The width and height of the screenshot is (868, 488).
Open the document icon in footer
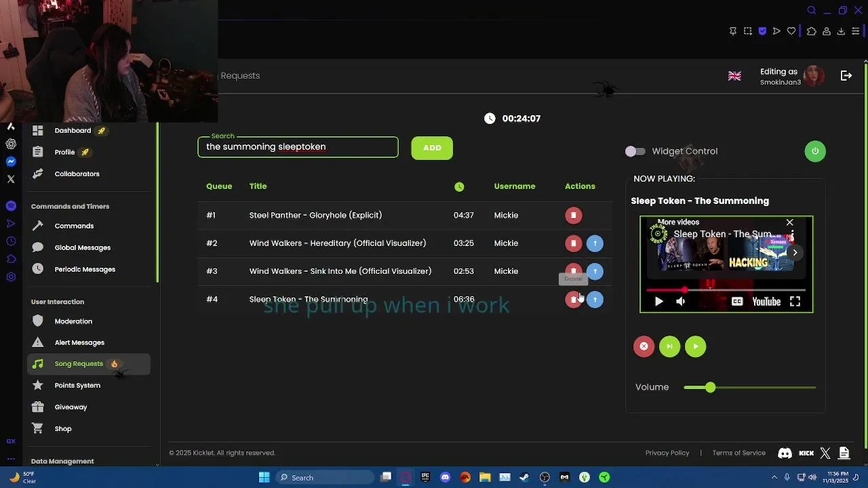click(844, 453)
